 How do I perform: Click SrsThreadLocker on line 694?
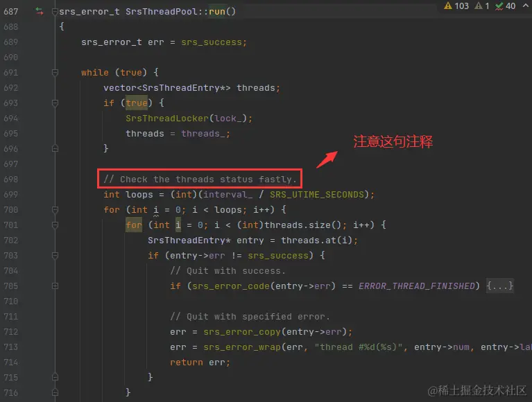[x=167, y=119]
